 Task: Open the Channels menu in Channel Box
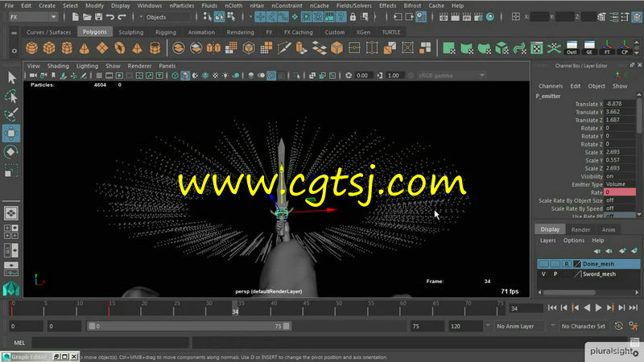[x=551, y=86]
